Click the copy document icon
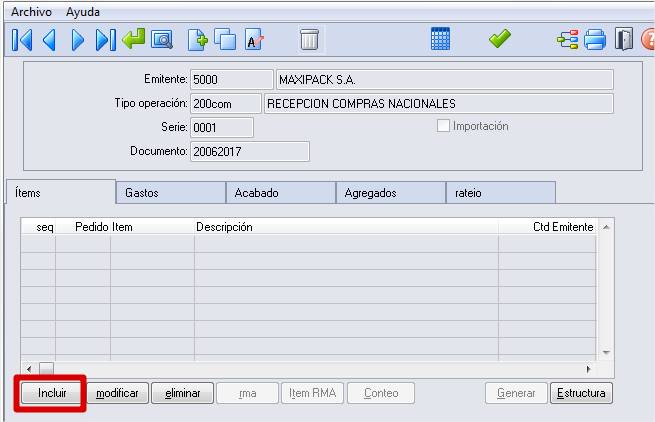 coord(225,39)
